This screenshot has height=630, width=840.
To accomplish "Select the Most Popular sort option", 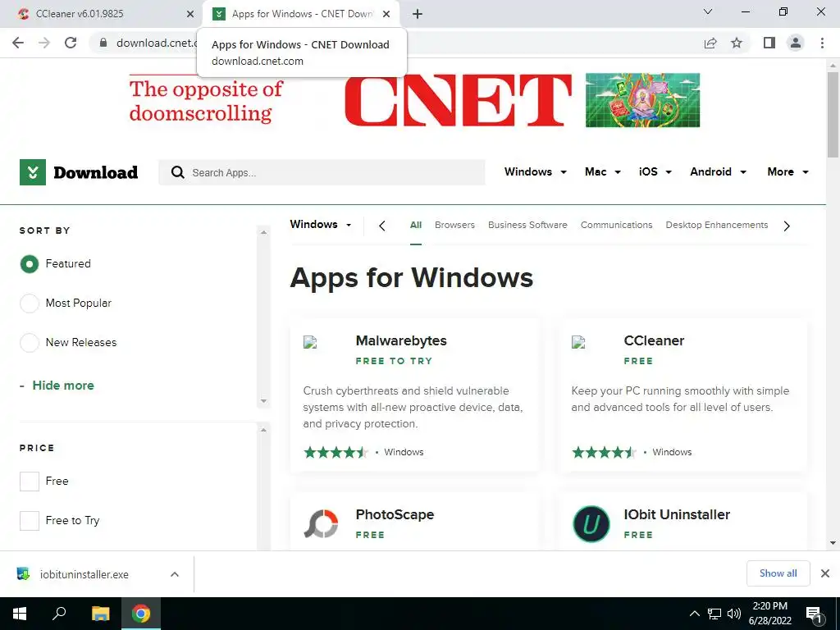I will (30, 304).
